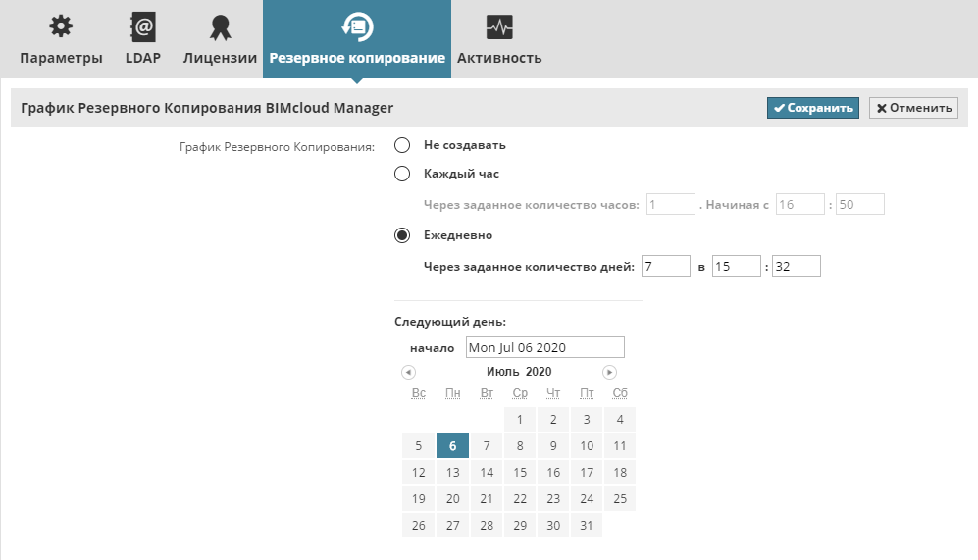Click the Сохранить button
Viewport: 978px width, 560px height.
(x=812, y=108)
